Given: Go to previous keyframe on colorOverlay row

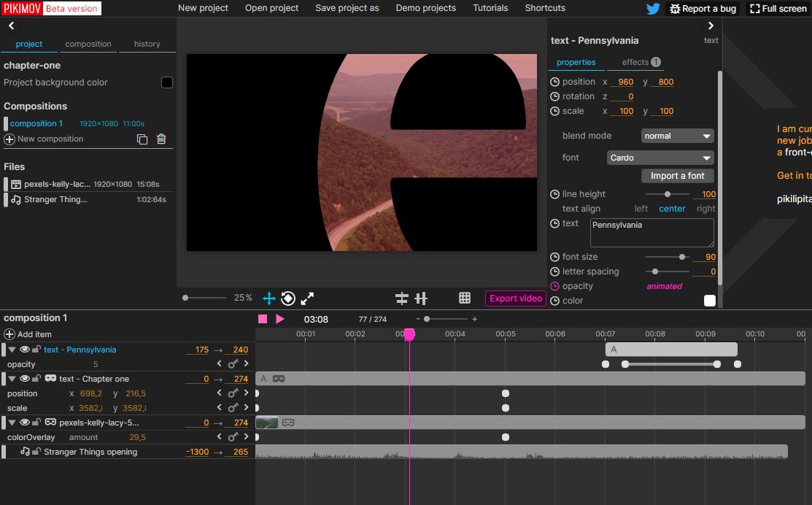Looking at the screenshot, I should click(x=219, y=436).
